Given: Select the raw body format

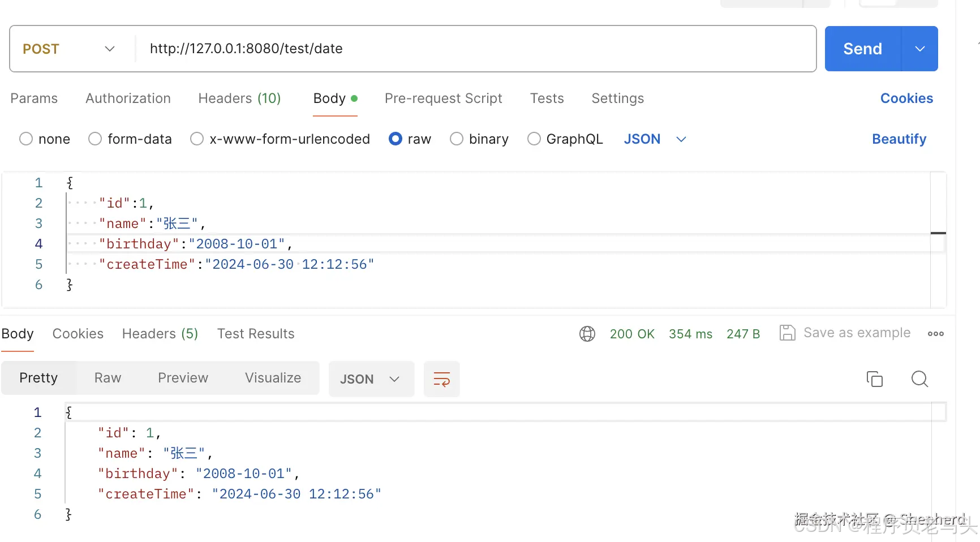Looking at the screenshot, I should coord(396,139).
